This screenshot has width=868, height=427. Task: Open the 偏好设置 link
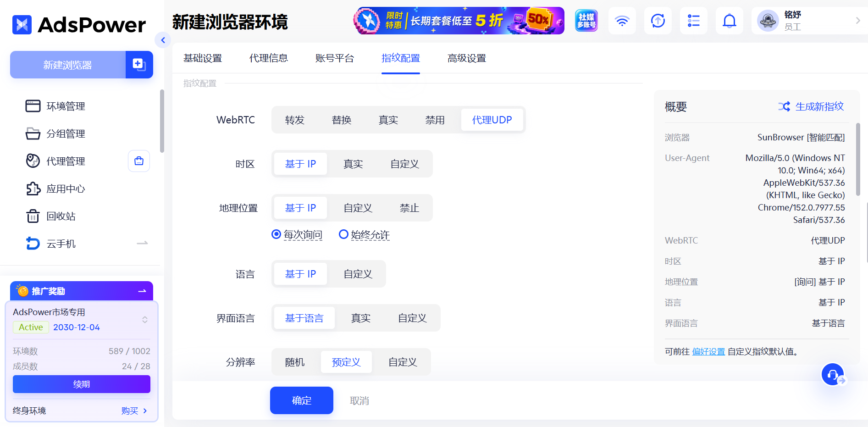pos(708,351)
